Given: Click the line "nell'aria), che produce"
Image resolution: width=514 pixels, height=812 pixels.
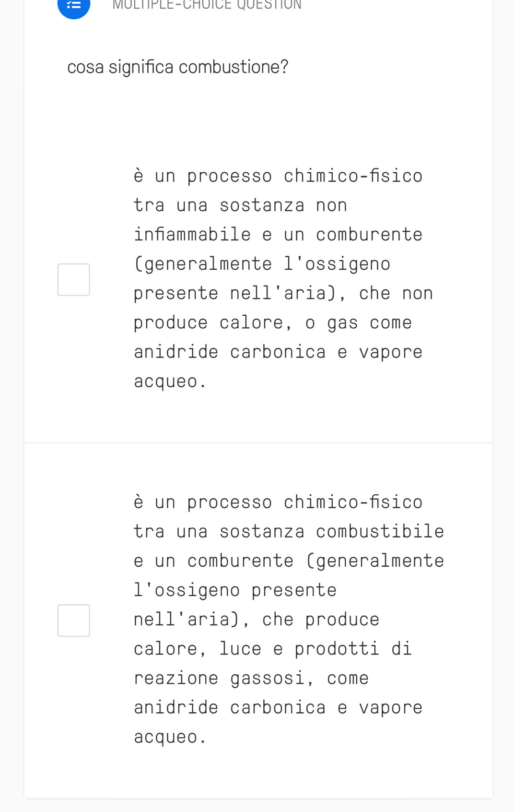Looking at the screenshot, I should point(257,620).
